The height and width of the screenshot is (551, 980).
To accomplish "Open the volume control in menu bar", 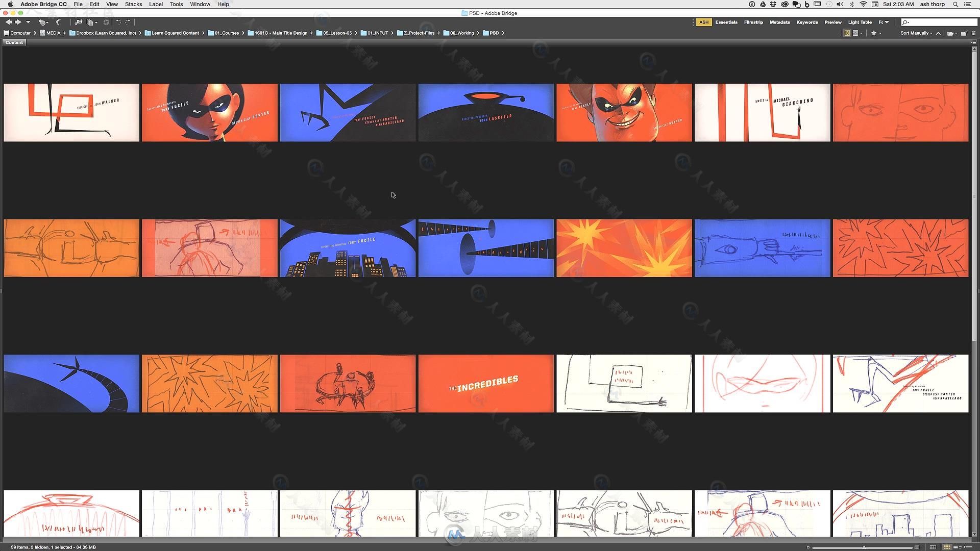I will 840,4.
